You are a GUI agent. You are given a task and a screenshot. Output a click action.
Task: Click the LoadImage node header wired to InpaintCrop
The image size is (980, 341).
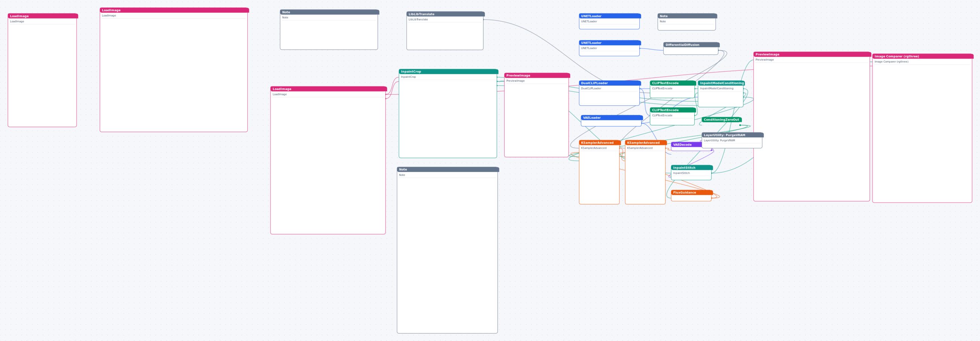tap(328, 89)
